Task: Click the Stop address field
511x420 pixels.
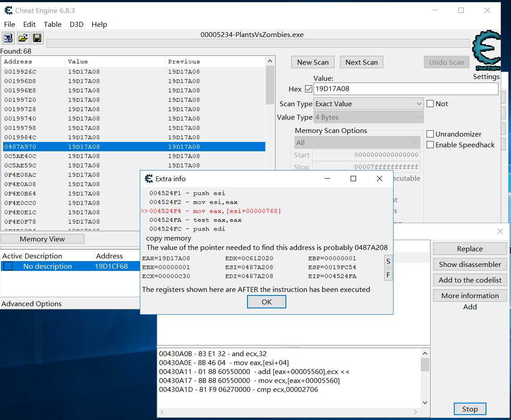Action: 366,166
